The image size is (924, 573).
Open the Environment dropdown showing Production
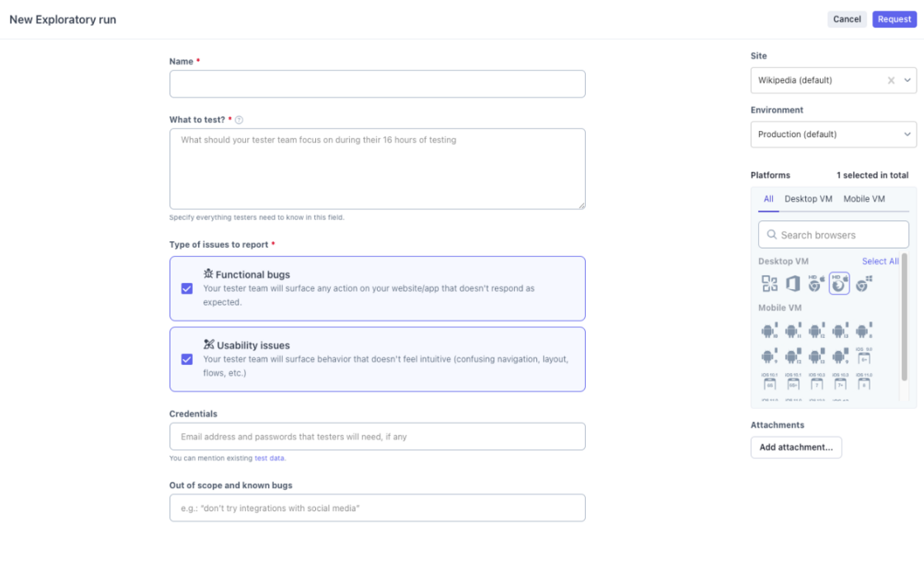pyautogui.click(x=906, y=134)
